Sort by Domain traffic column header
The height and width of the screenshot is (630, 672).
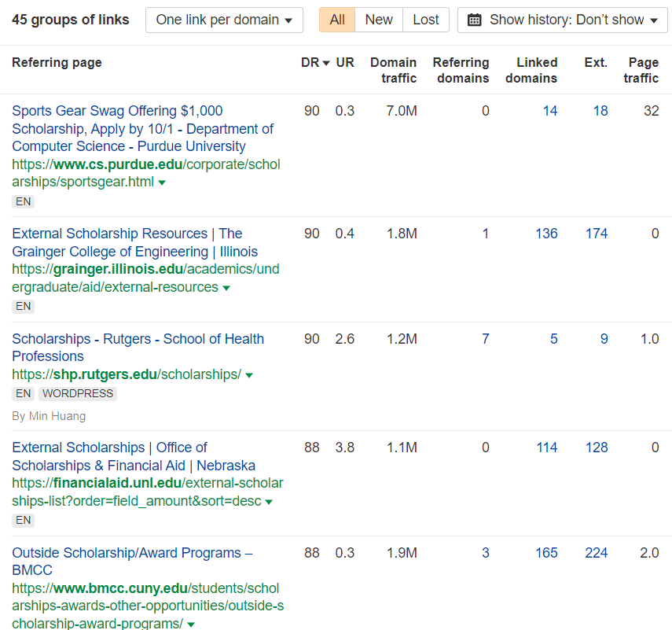394,70
